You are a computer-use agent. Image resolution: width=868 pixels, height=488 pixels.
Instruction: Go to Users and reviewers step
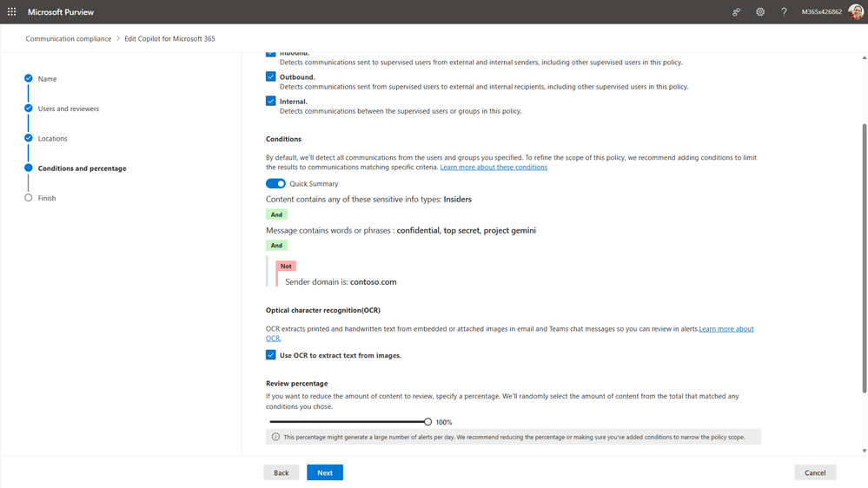69,109
